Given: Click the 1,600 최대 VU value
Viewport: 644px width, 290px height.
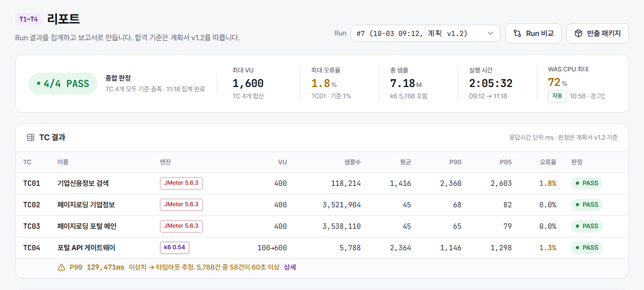Looking at the screenshot, I should click(248, 83).
